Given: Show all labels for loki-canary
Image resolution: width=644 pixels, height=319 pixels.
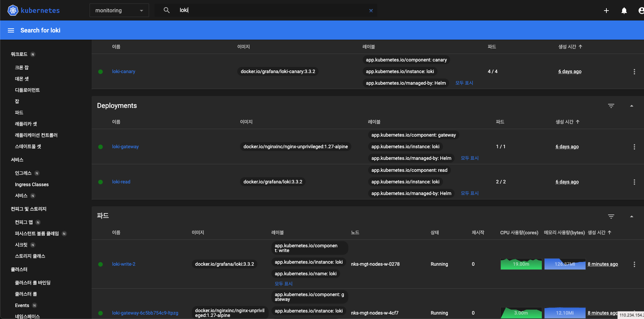Looking at the screenshot, I should pos(464,83).
